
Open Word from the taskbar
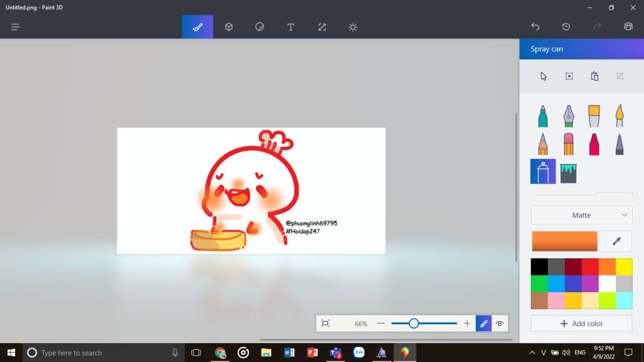tap(289, 353)
